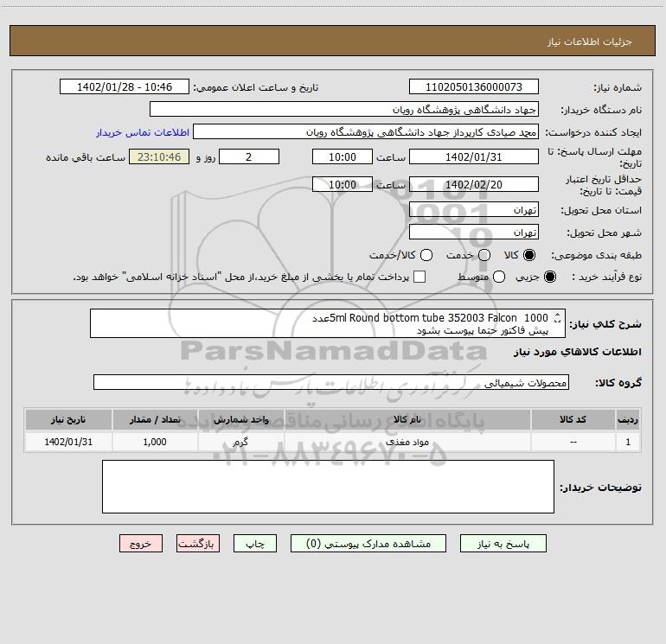The height and width of the screenshot is (644, 666).
Task: Click the description box scroll stepper
Action: coord(557,317)
